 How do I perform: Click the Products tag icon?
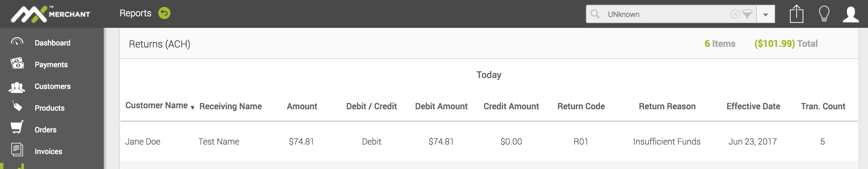click(17, 107)
